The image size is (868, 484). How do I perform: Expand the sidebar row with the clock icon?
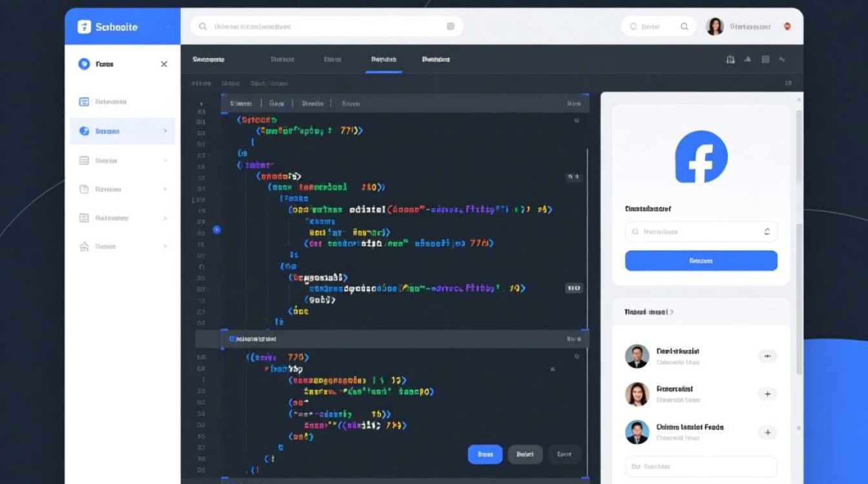tap(165, 189)
